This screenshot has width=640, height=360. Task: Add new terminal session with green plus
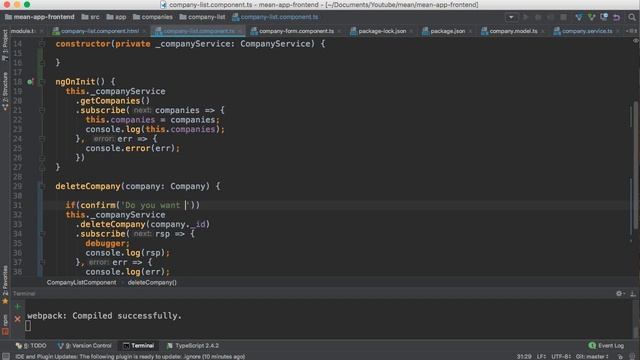(x=17, y=306)
